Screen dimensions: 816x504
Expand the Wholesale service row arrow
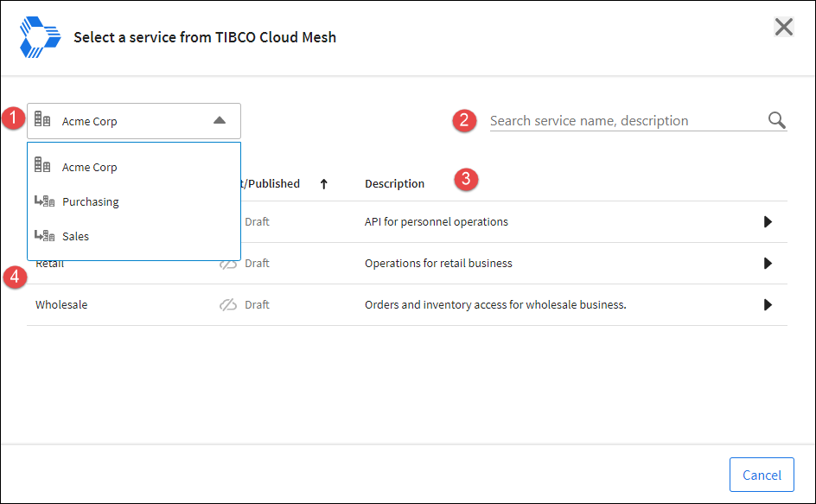pyautogui.click(x=768, y=305)
